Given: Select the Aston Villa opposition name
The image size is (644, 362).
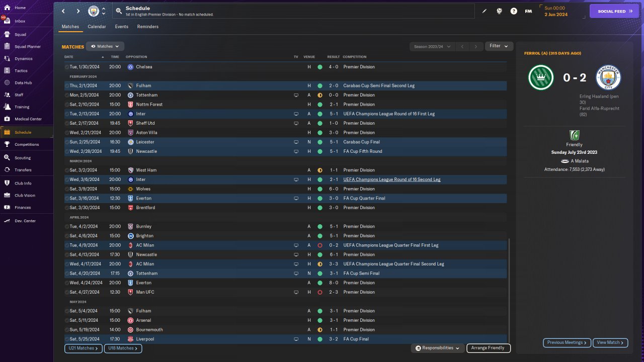Looking at the screenshot, I should click(147, 133).
